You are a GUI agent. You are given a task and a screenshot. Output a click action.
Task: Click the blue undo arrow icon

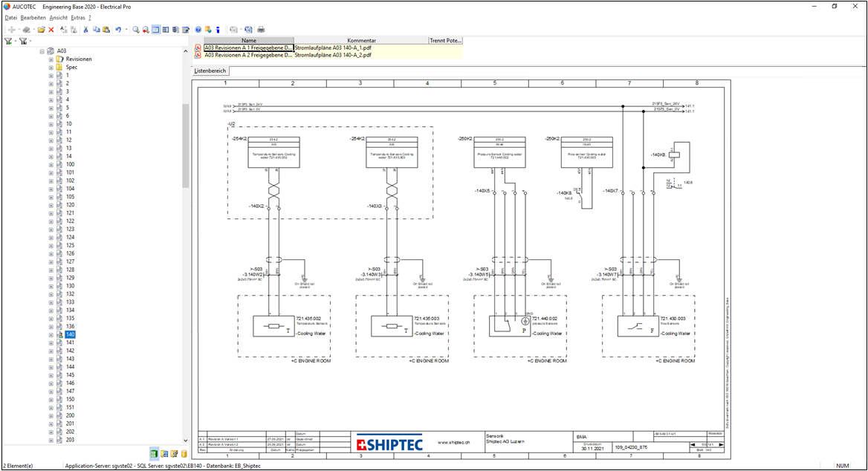coord(118,29)
